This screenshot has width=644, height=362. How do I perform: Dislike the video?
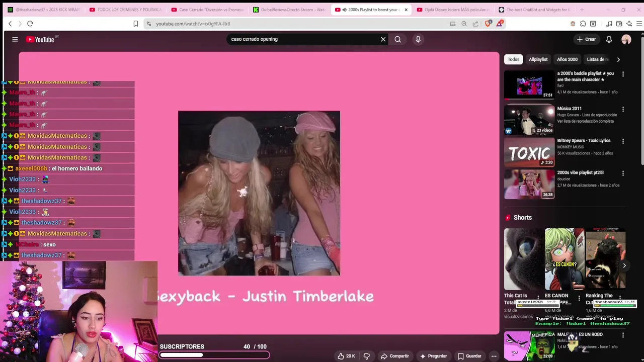pyautogui.click(x=366, y=356)
